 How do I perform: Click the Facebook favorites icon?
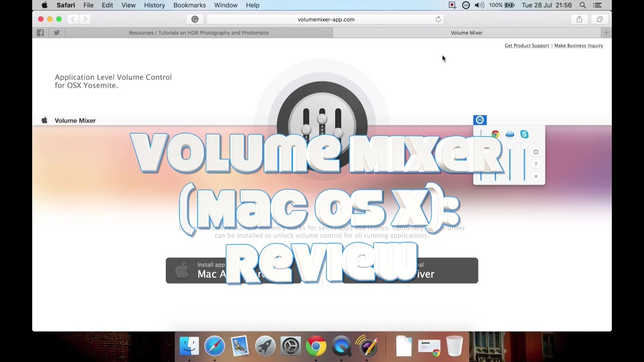tap(40, 33)
